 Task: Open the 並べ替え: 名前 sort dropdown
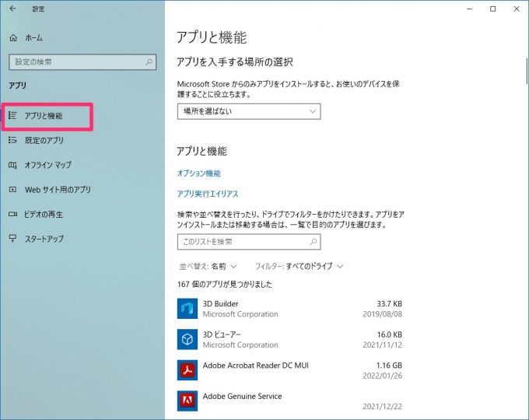click(x=208, y=267)
